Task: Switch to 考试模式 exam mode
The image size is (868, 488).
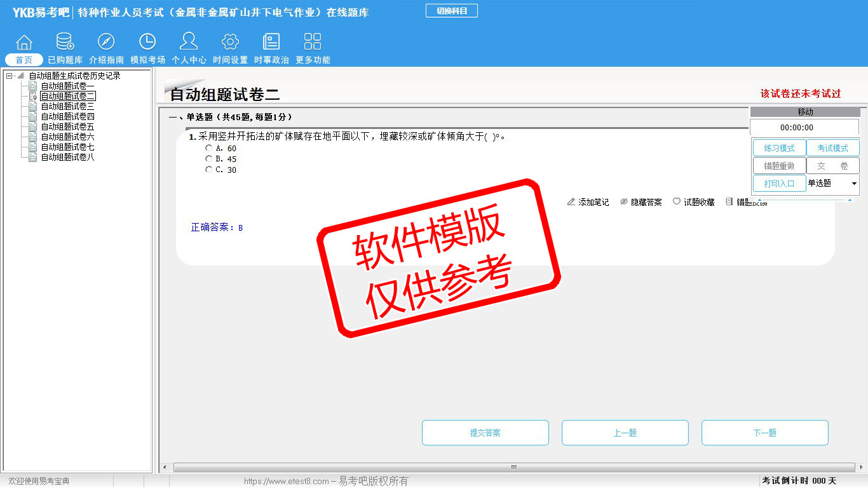Action: point(832,148)
